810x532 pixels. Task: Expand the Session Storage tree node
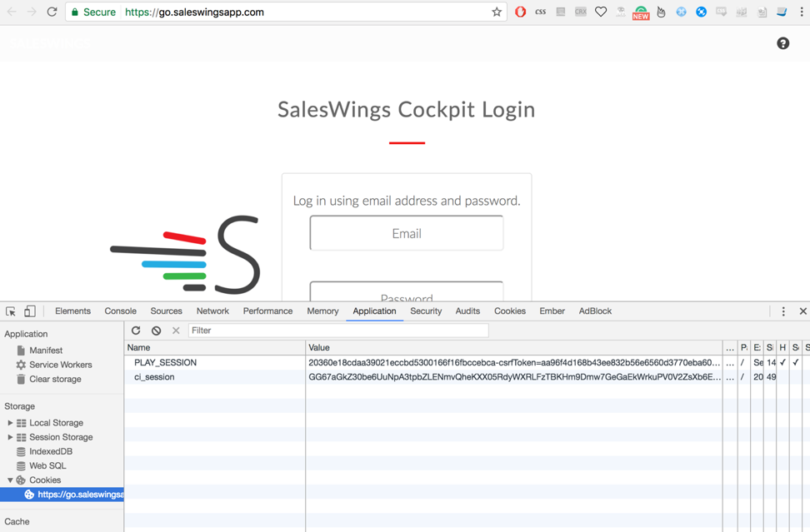10,437
